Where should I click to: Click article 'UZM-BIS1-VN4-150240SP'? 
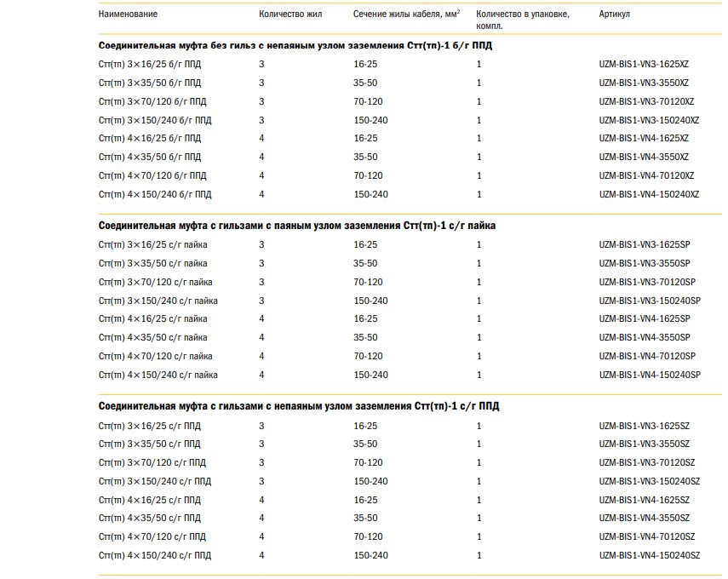[x=650, y=375]
